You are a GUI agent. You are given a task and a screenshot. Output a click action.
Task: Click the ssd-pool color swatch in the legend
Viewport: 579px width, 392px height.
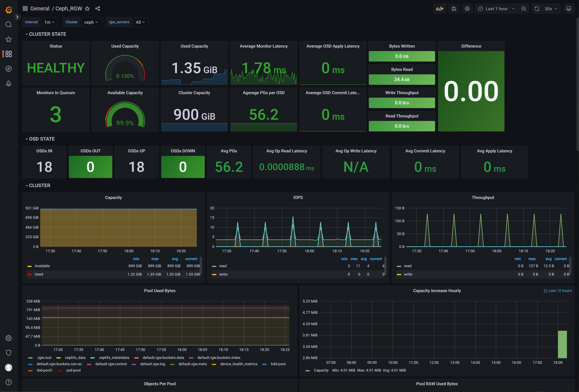(x=60, y=370)
